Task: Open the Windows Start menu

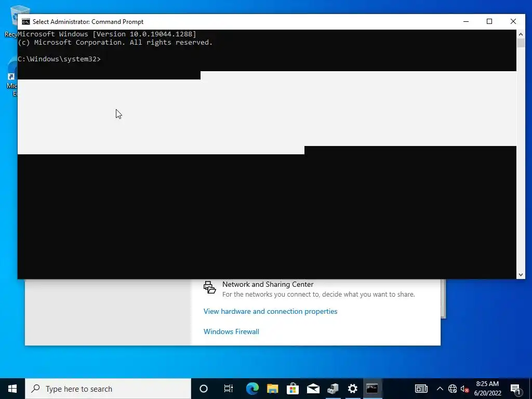Action: [x=12, y=389]
